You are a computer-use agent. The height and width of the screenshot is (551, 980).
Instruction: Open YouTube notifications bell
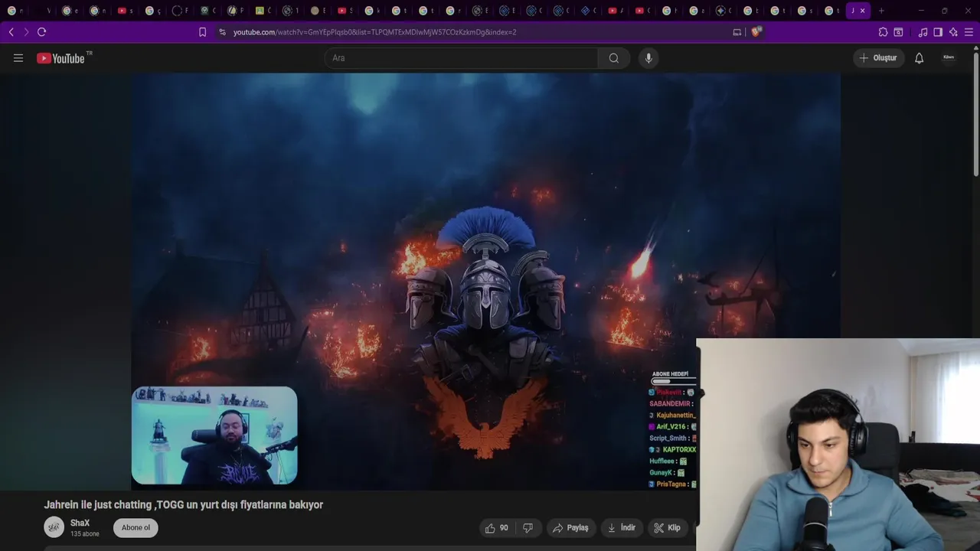click(920, 58)
